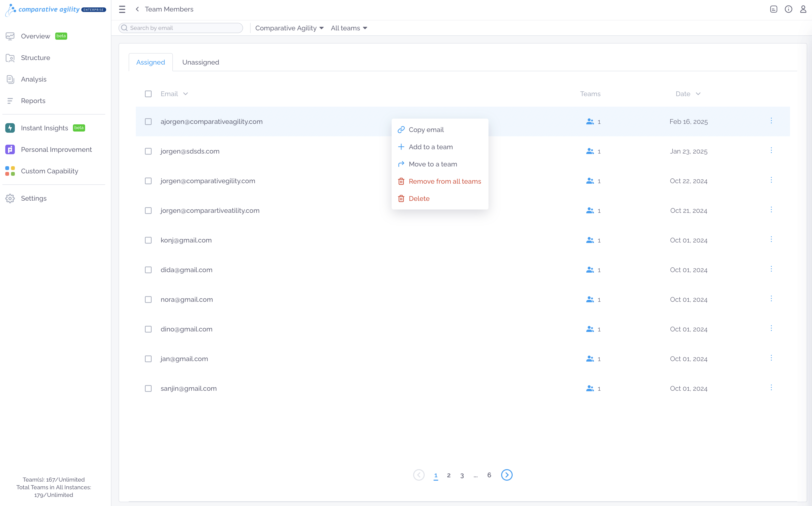This screenshot has width=812, height=506.
Task: Open Instant Insights lightning icon
Action: 10,128
